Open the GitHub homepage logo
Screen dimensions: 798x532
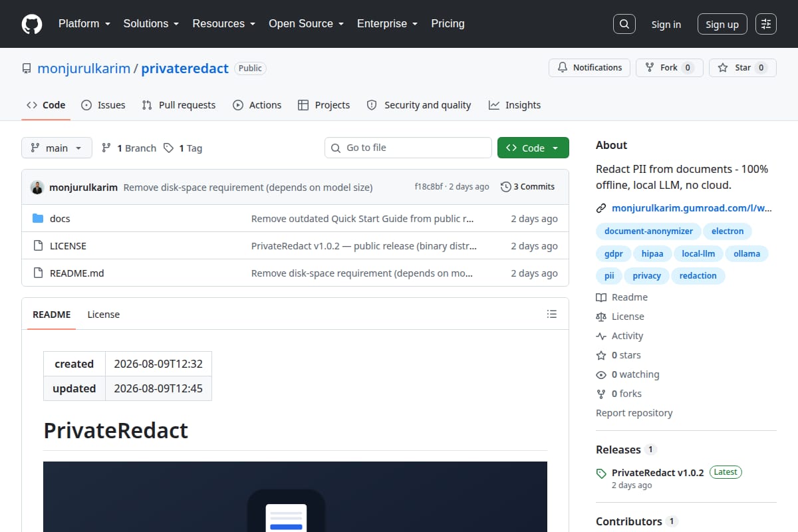32,24
